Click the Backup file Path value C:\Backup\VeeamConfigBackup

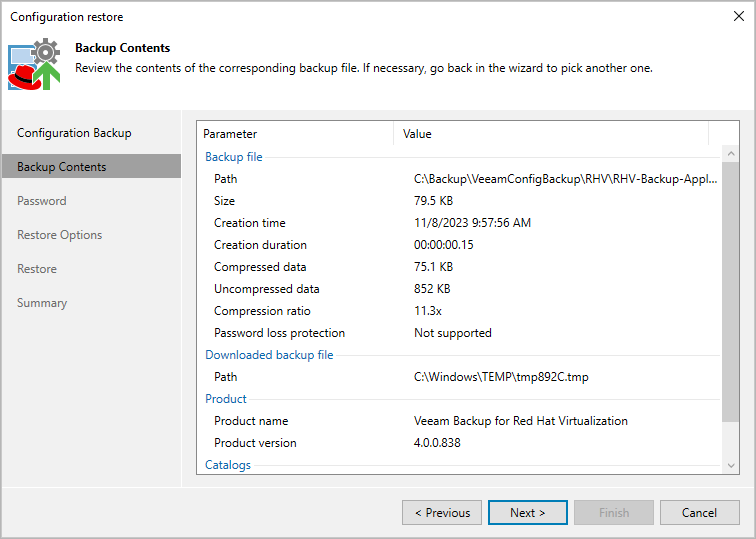coord(566,179)
